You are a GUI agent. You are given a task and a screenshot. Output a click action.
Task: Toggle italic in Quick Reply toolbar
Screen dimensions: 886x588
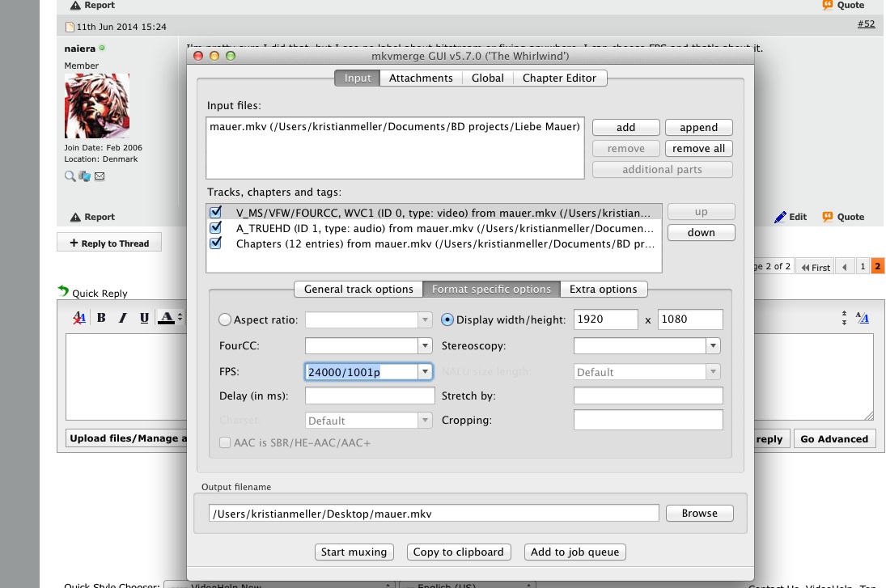122,318
